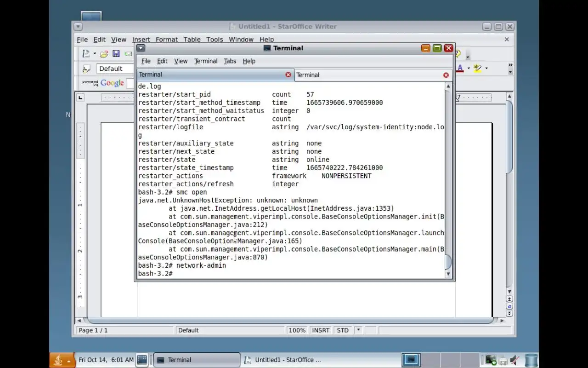Close the first Terminal tab
This screenshot has height=368, width=588.
click(288, 75)
